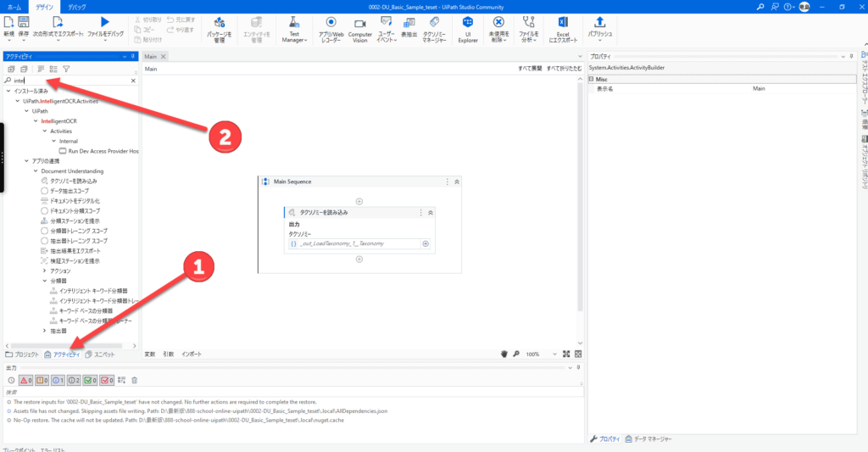The height and width of the screenshot is (452, 868).
Task: Click the magnifier search icon in designer
Action: (x=516, y=354)
